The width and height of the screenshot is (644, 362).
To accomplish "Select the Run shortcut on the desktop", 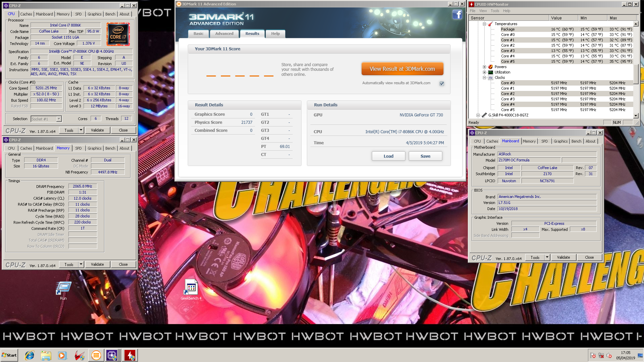I will [x=63, y=291].
